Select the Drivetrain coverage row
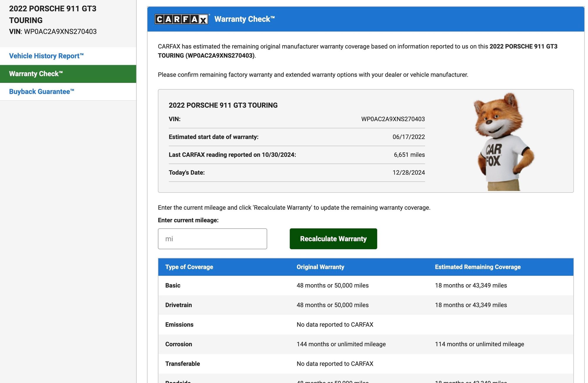 tap(178, 305)
